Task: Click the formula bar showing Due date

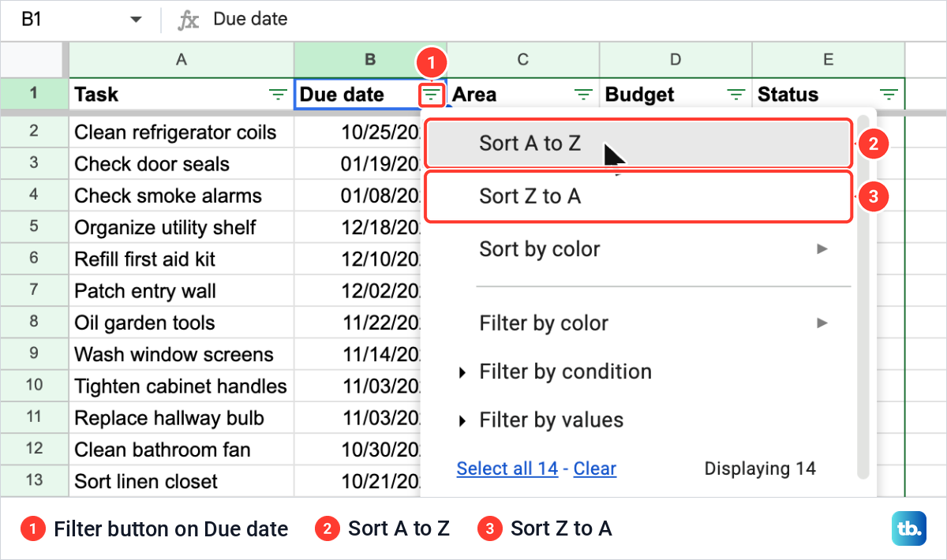Action: (576, 20)
